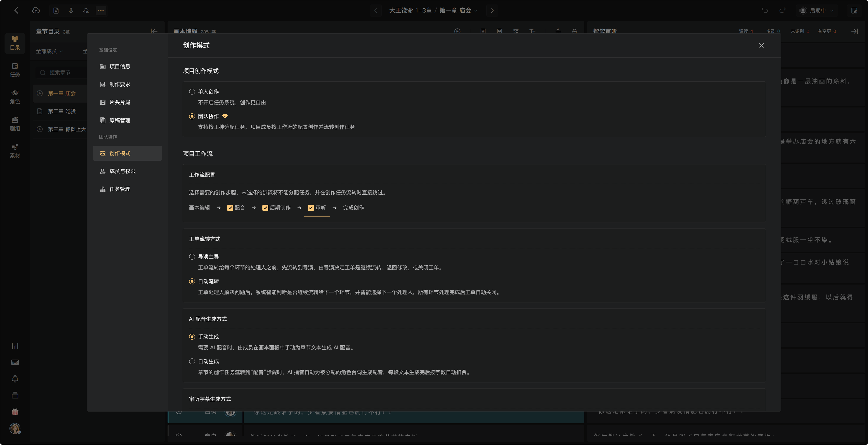Select 手动生成 AI dubbing option
This screenshot has width=868, height=445.
coord(192,337)
